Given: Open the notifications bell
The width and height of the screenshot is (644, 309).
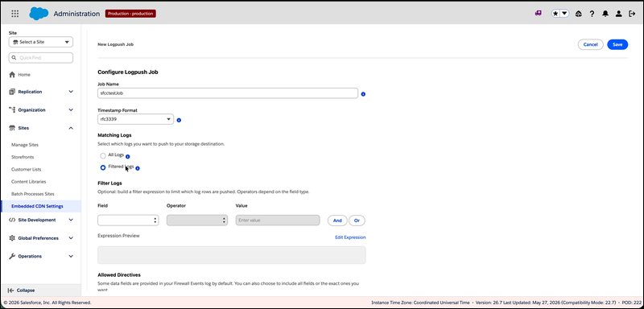Looking at the screenshot, I should pos(605,14).
